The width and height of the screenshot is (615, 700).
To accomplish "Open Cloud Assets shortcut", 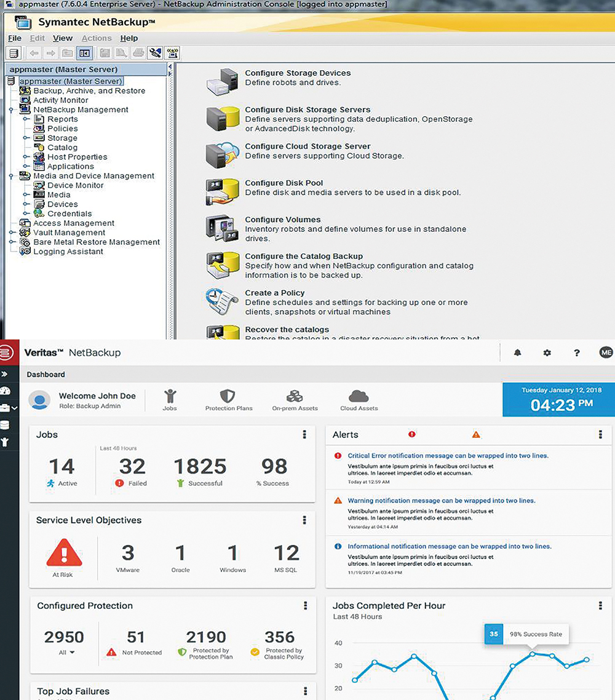I will pos(359,400).
